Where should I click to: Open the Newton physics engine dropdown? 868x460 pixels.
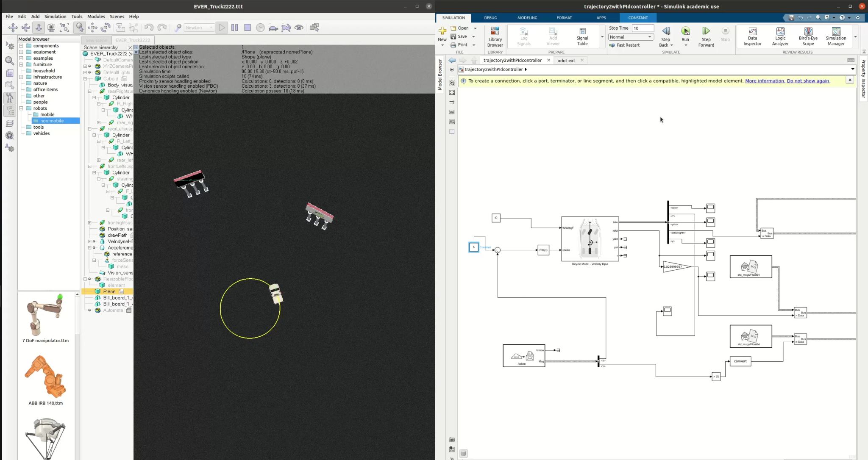point(199,28)
